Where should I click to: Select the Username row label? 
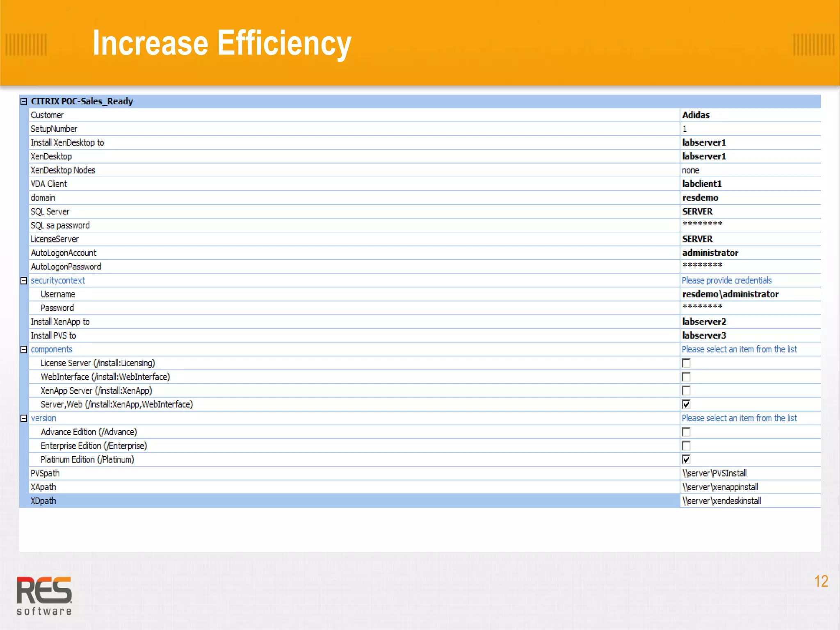click(x=58, y=294)
